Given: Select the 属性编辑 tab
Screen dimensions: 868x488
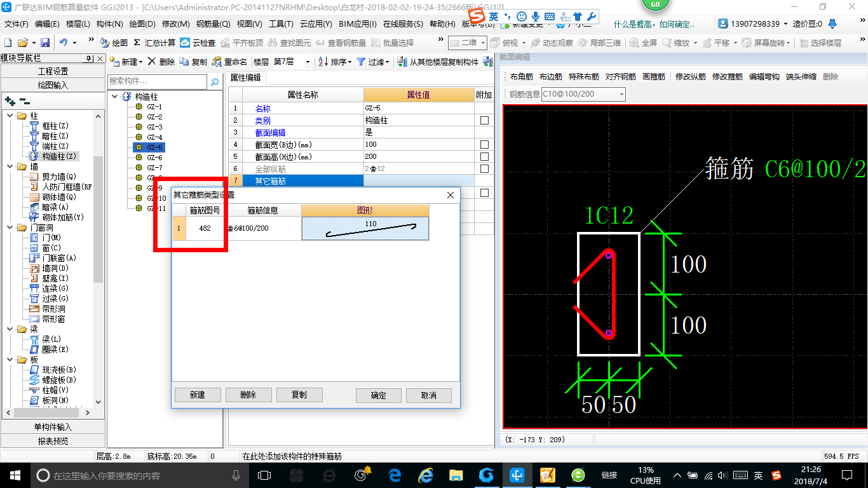Looking at the screenshot, I should 245,78.
